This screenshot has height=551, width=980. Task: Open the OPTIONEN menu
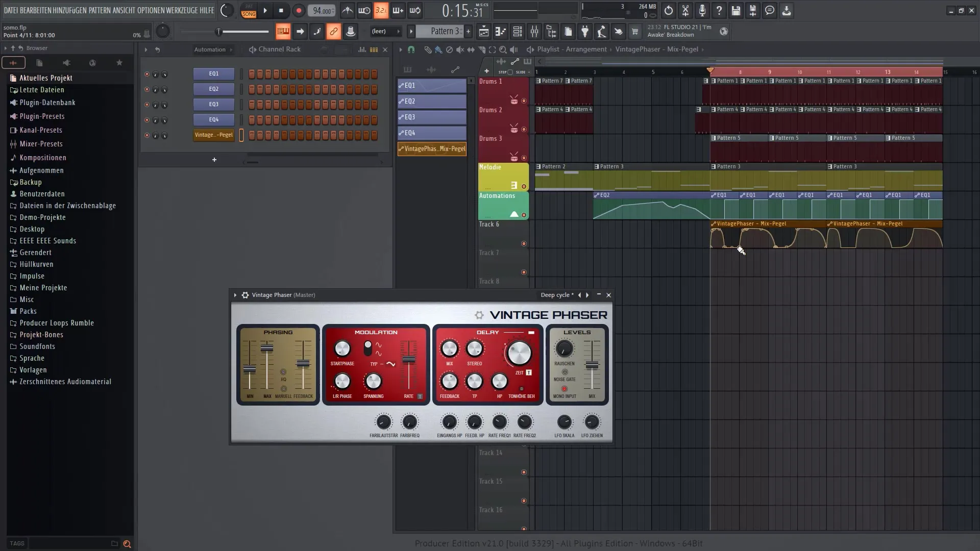[x=151, y=10]
